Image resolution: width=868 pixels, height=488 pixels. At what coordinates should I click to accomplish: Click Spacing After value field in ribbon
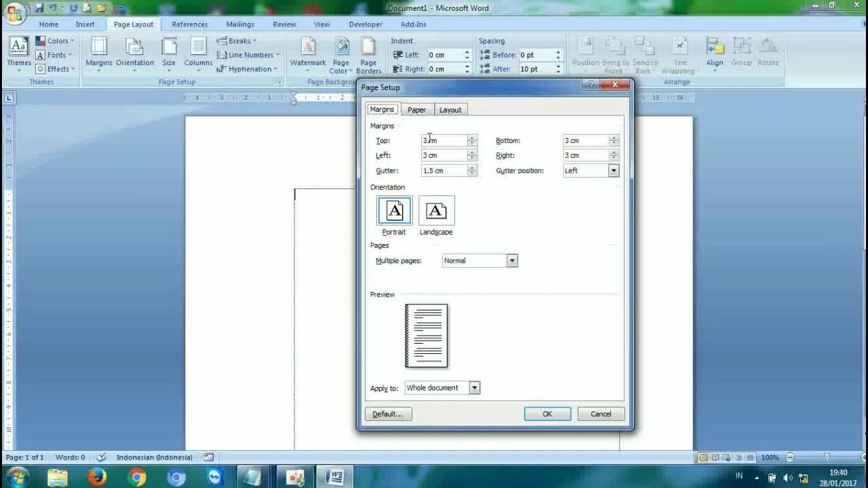[x=536, y=69]
